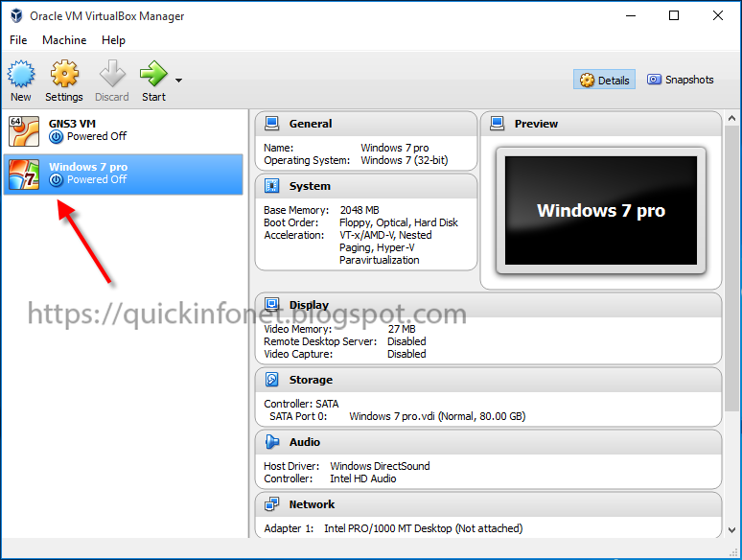Click the General section monitor icon
The height and width of the screenshot is (560, 742).
coord(272,124)
